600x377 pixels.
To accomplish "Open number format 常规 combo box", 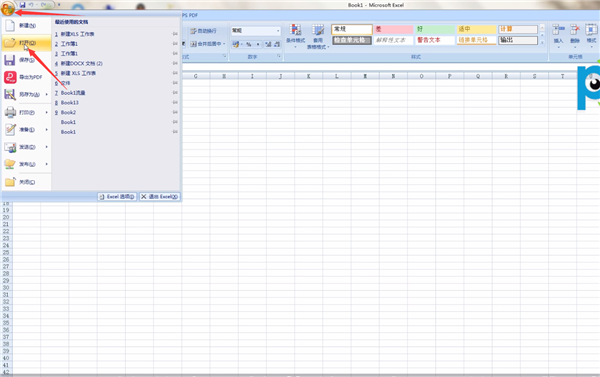I will pos(256,31).
